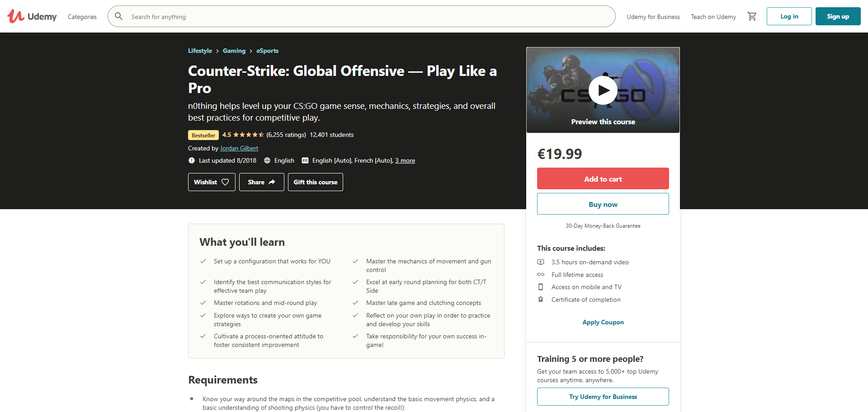Play the course preview video

click(x=603, y=90)
